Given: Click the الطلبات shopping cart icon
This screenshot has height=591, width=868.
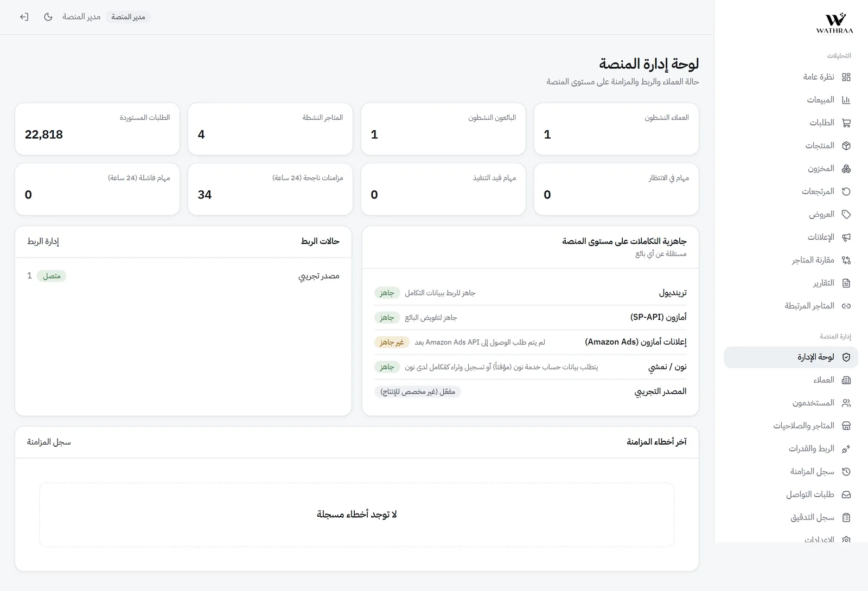Looking at the screenshot, I should (x=846, y=123).
